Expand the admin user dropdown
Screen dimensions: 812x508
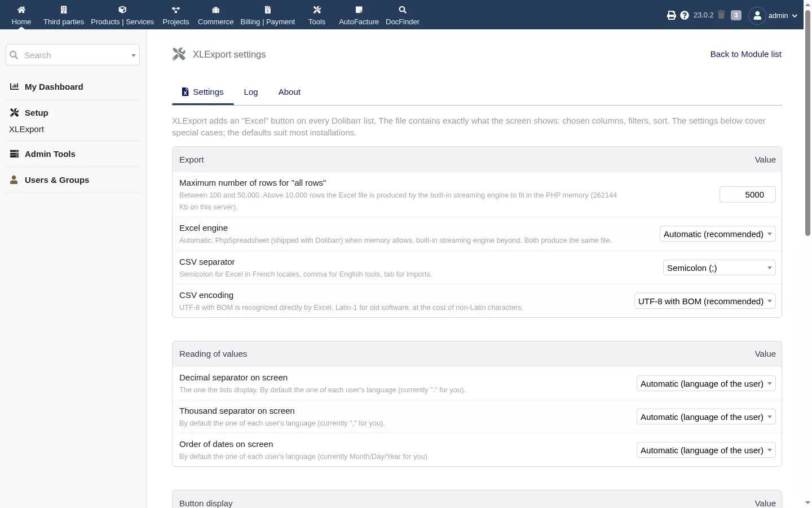coord(795,16)
